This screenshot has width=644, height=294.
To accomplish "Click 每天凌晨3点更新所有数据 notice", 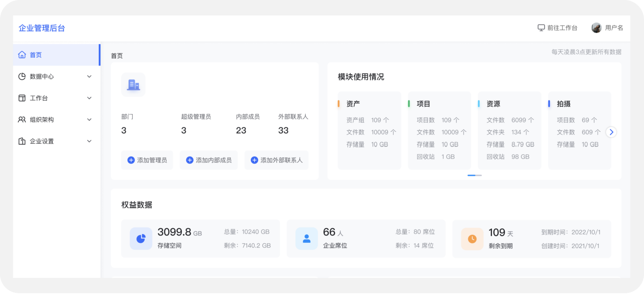I will click(x=586, y=52).
